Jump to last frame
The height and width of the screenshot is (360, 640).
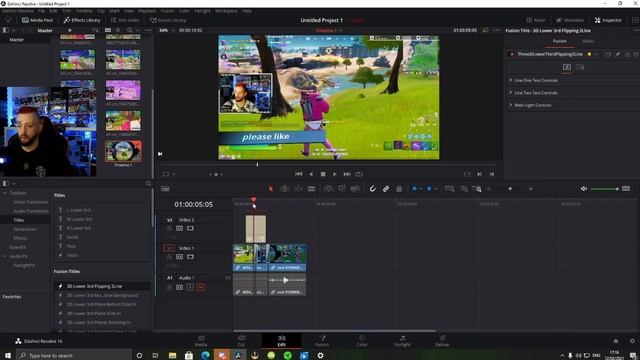pos(347,174)
